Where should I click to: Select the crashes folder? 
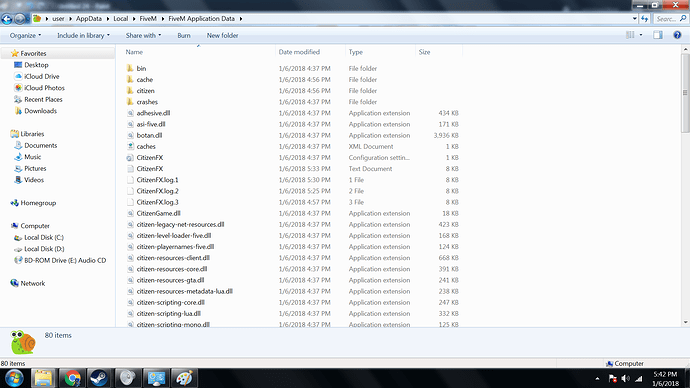(147, 102)
